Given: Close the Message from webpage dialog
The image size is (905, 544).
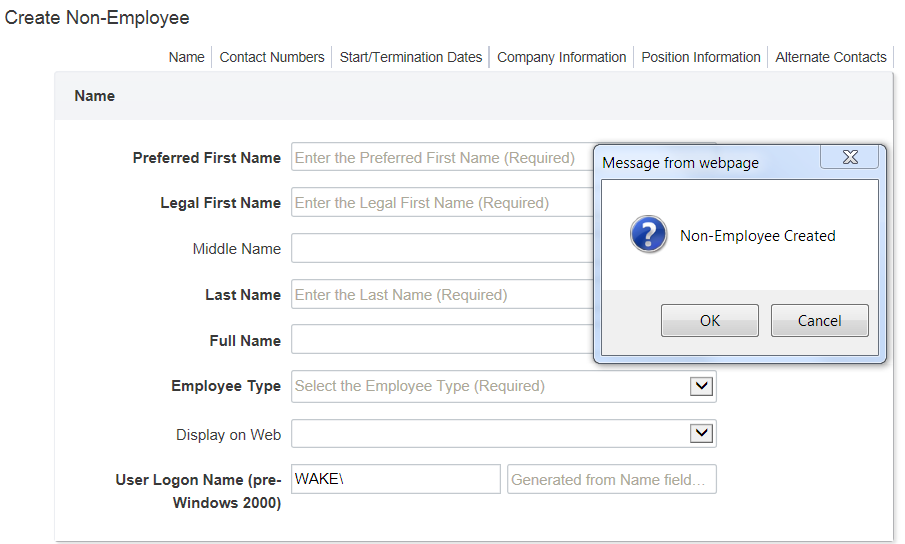Looking at the screenshot, I should tap(850, 157).
